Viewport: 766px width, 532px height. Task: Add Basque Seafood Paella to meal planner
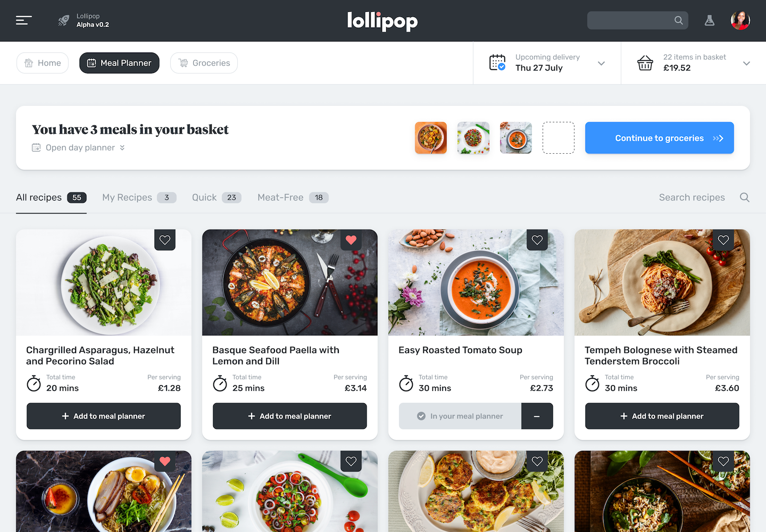pos(290,416)
